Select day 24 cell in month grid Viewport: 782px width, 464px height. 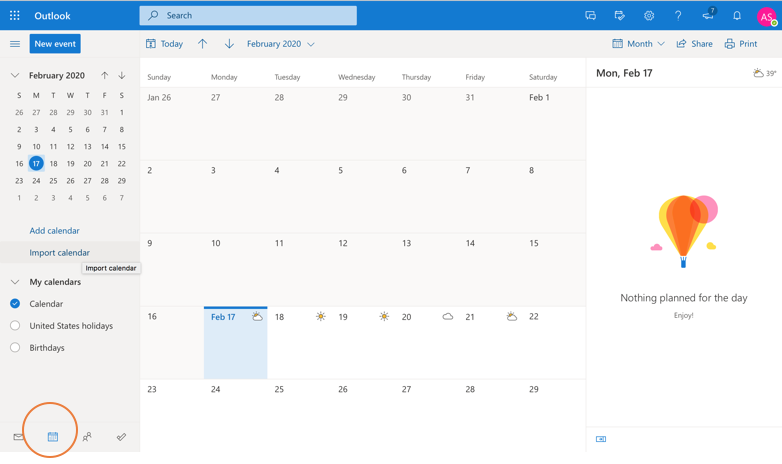[235, 415]
